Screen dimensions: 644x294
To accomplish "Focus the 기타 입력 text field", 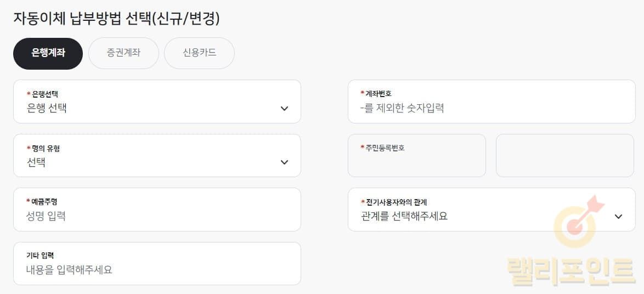I will (x=156, y=270).
